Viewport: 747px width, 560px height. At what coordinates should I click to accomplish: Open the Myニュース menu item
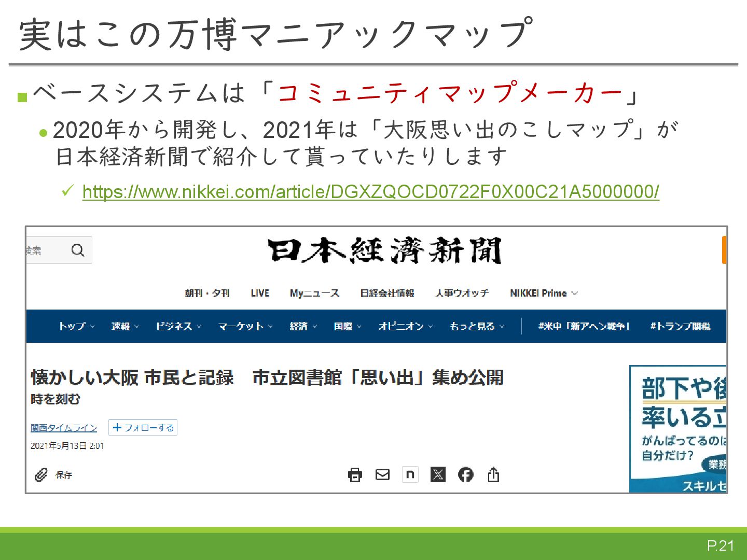coord(314,293)
